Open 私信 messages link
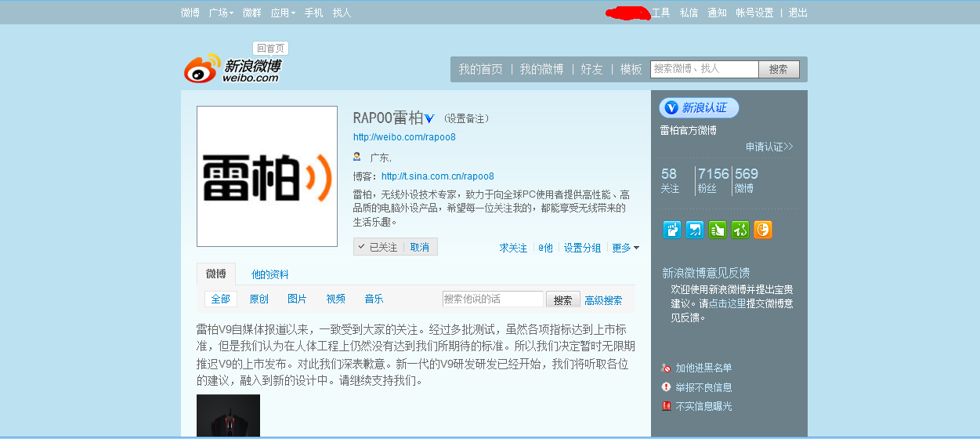This screenshot has width=980, height=439. pos(689,13)
